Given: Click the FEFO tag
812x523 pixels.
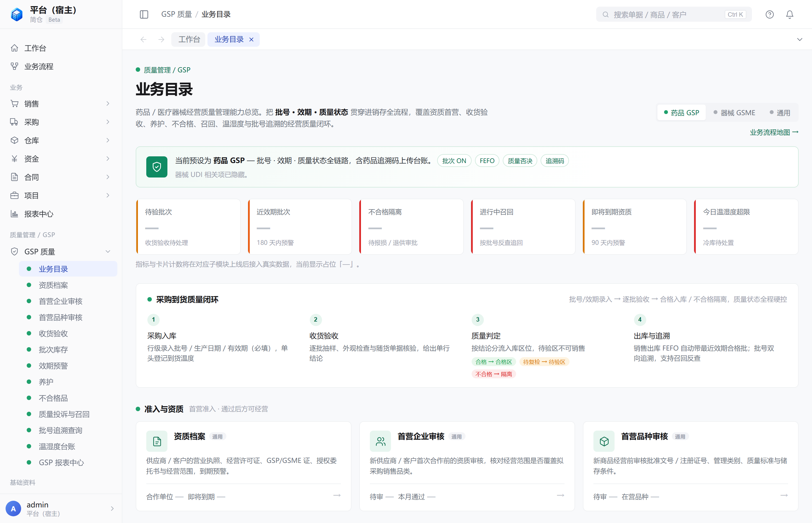Looking at the screenshot, I should coord(487,161).
